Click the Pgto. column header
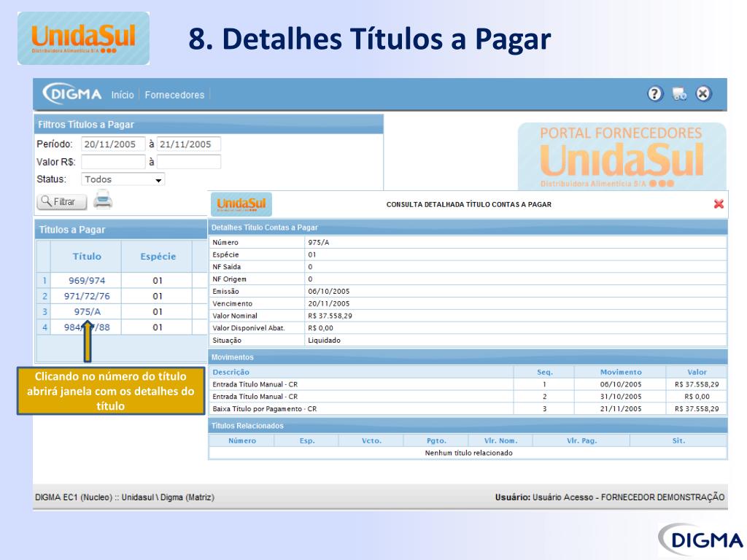 (x=436, y=441)
